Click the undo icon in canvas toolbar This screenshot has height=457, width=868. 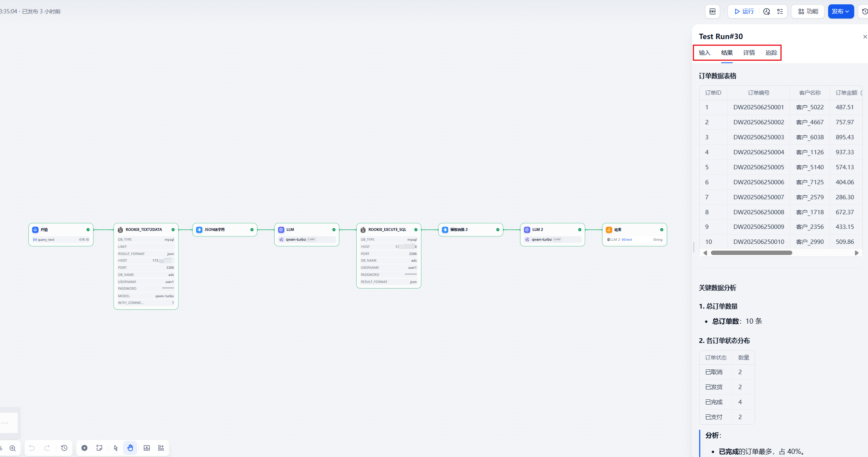pyautogui.click(x=32, y=448)
